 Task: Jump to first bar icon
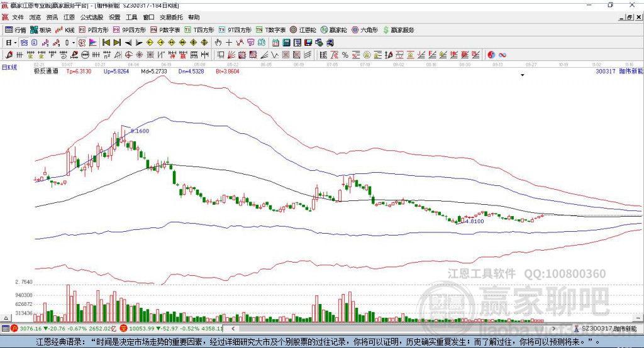tap(106, 43)
